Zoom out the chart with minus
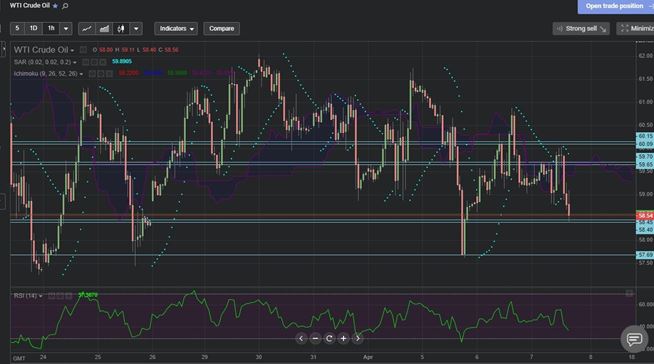654x364 pixels. [315, 339]
